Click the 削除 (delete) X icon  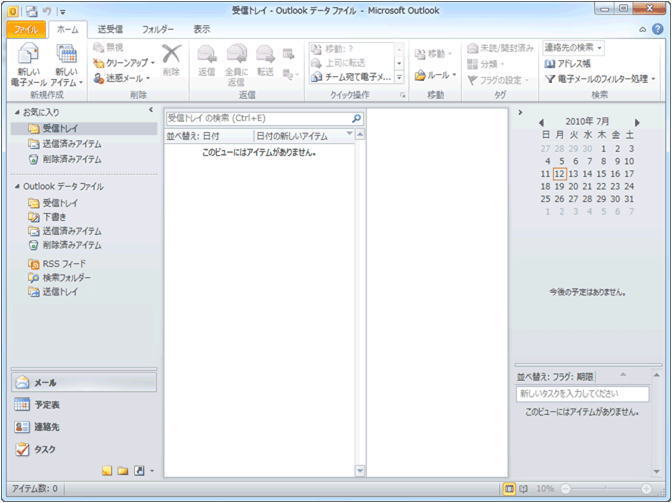point(171,54)
